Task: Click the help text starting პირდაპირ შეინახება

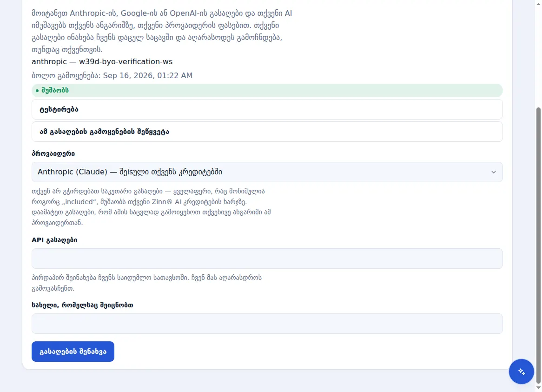Action: point(146,283)
